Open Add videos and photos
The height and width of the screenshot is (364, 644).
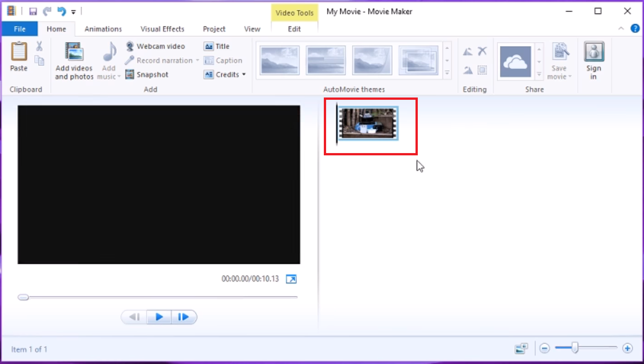(x=73, y=61)
